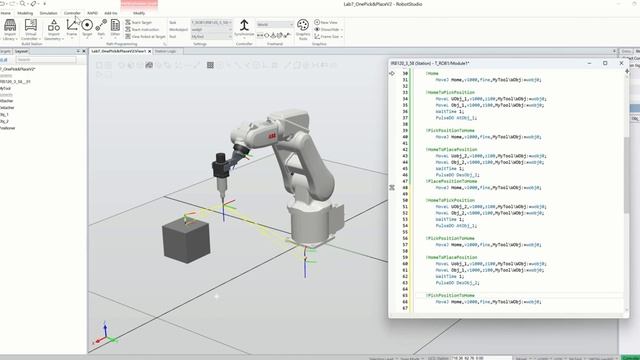640x360 pixels.
Task: Close the Layout side panel
Action: (x=84, y=51)
